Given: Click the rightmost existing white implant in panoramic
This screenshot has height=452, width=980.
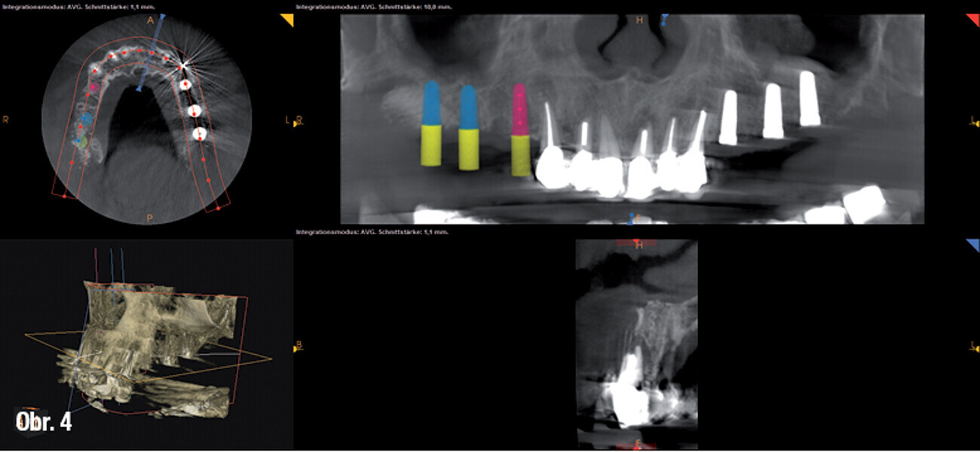Looking at the screenshot, I should coord(809,98).
